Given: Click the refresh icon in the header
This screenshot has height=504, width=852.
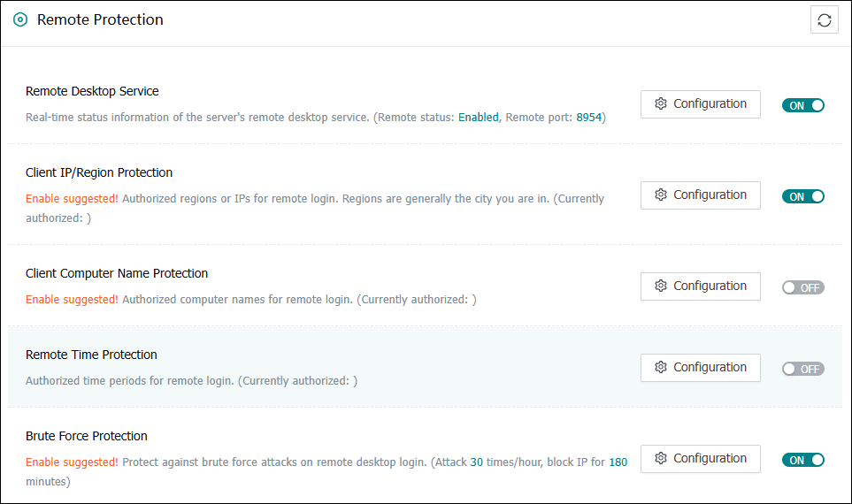Looking at the screenshot, I should click(x=825, y=20).
